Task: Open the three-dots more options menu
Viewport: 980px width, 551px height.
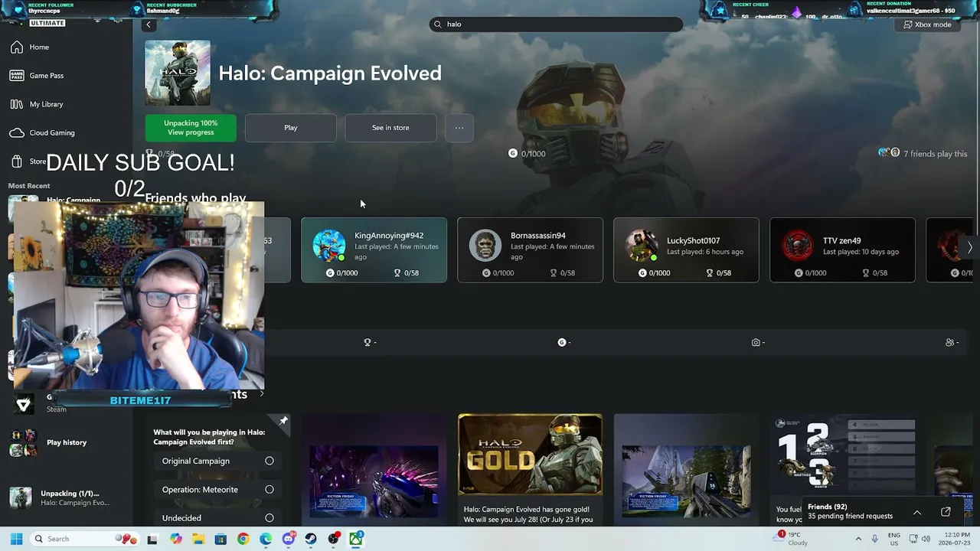Action: click(x=459, y=128)
